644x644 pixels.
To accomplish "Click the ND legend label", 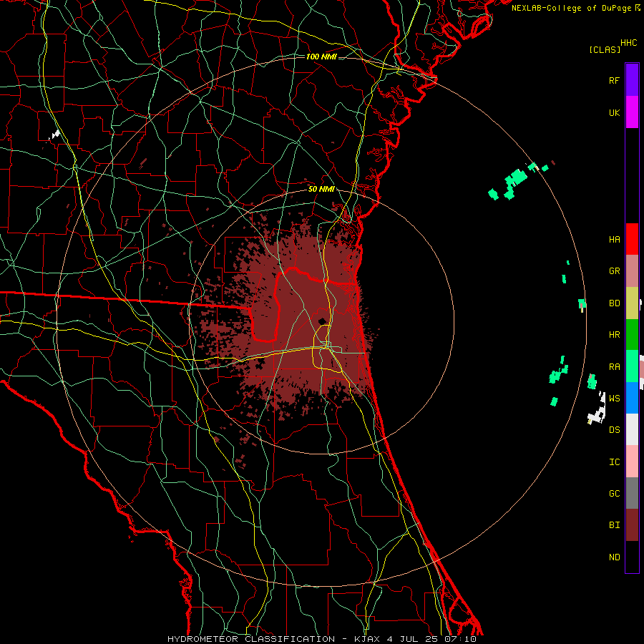I will pyautogui.click(x=614, y=557).
